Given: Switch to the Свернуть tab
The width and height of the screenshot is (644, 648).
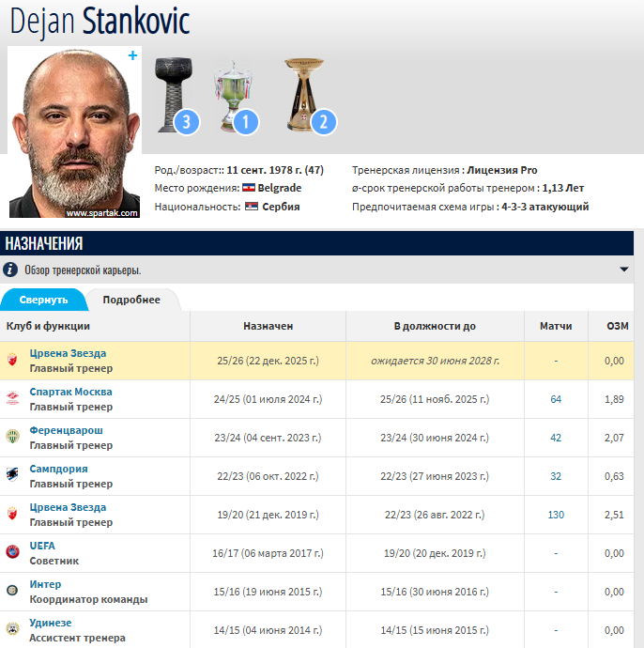Looking at the screenshot, I should point(43,300).
